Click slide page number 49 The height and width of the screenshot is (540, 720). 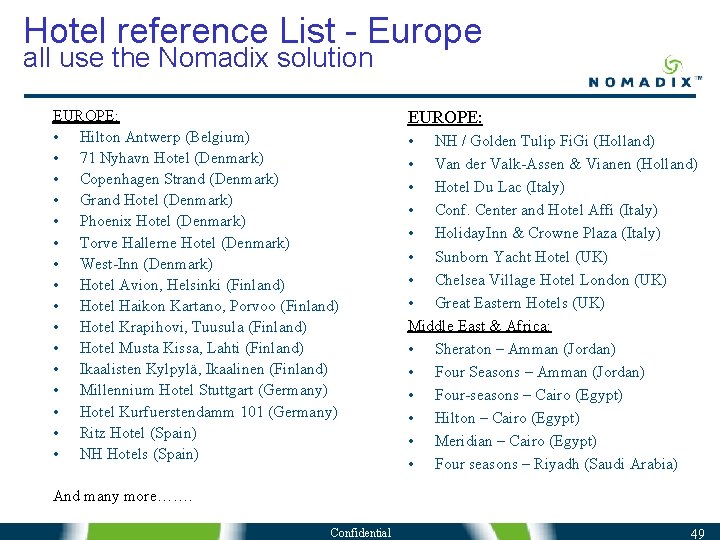point(698,534)
